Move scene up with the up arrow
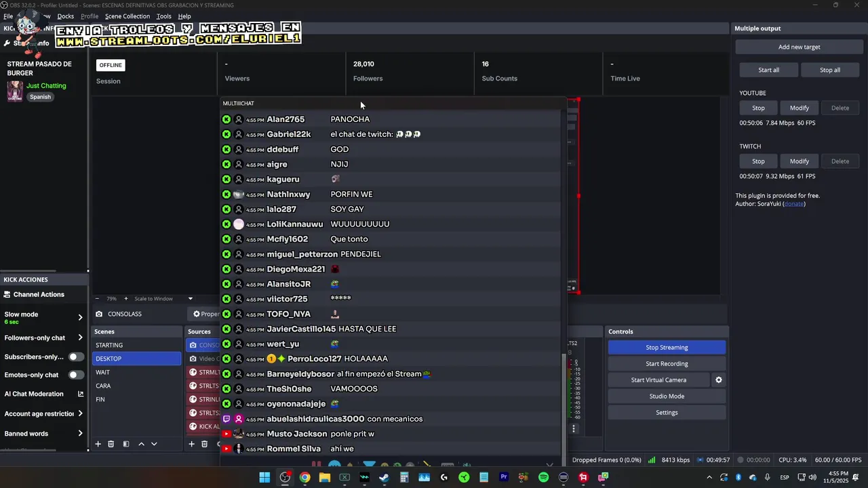This screenshot has width=868, height=488. [141, 444]
